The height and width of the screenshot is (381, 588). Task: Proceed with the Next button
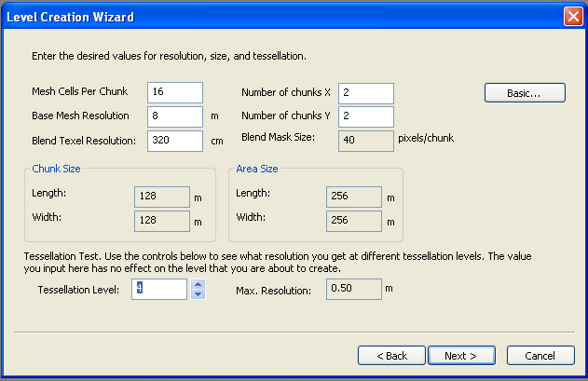[460, 356]
